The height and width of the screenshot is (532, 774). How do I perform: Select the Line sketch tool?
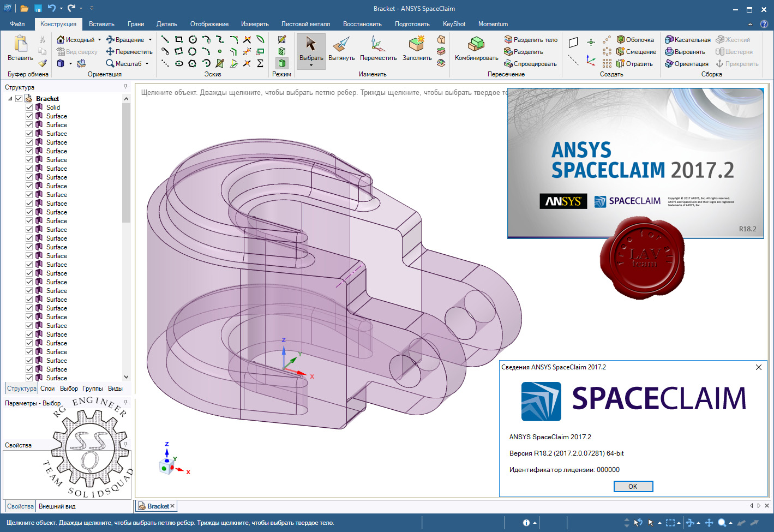point(165,39)
